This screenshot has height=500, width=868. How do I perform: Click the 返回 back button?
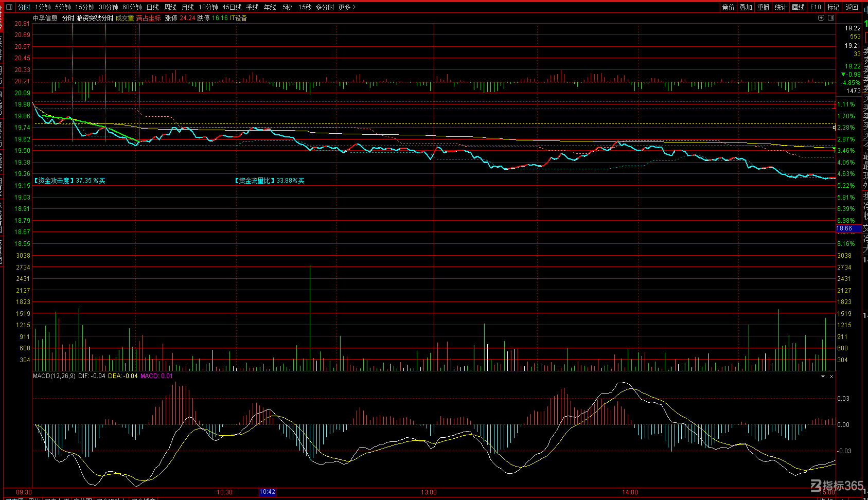(x=852, y=7)
